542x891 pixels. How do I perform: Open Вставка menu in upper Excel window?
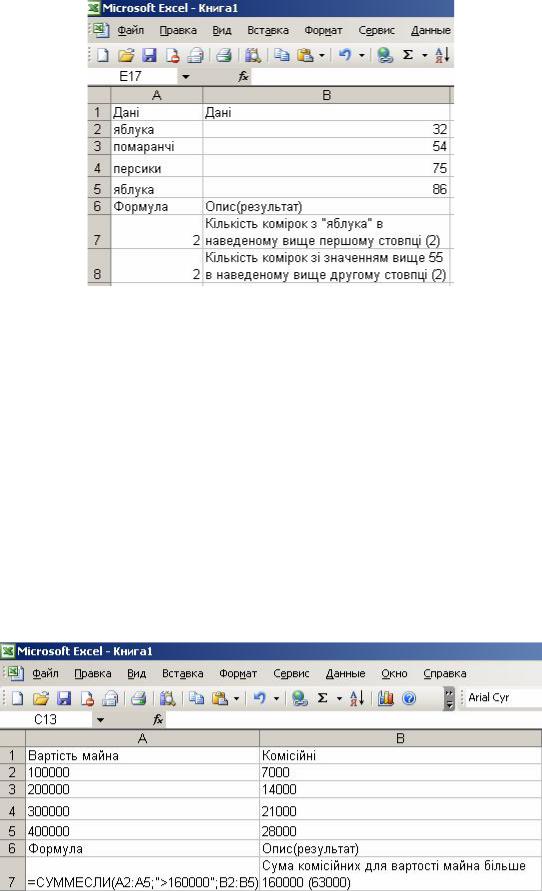(268, 30)
